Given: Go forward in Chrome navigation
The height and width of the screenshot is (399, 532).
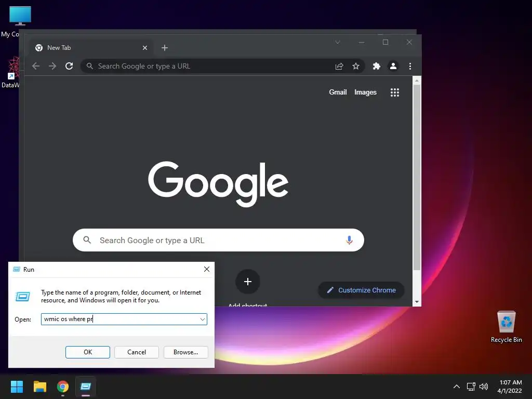Looking at the screenshot, I should tap(52, 66).
